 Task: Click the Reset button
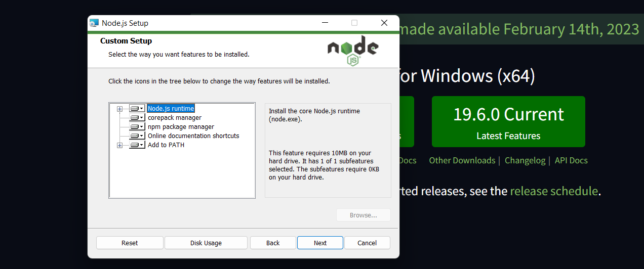[130, 243]
